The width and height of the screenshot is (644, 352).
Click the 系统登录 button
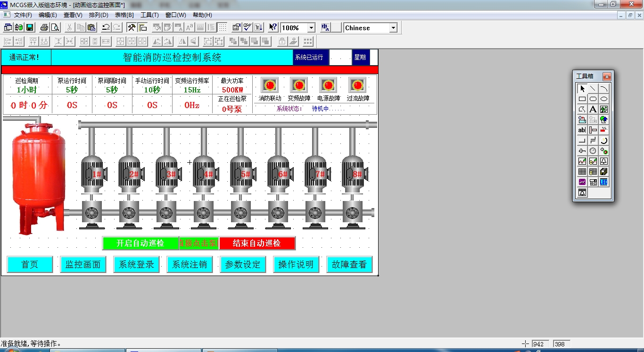pyautogui.click(x=136, y=265)
